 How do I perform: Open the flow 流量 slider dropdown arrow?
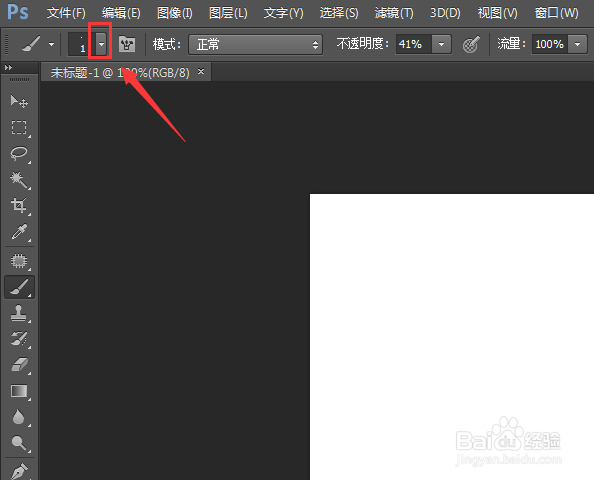(x=577, y=44)
